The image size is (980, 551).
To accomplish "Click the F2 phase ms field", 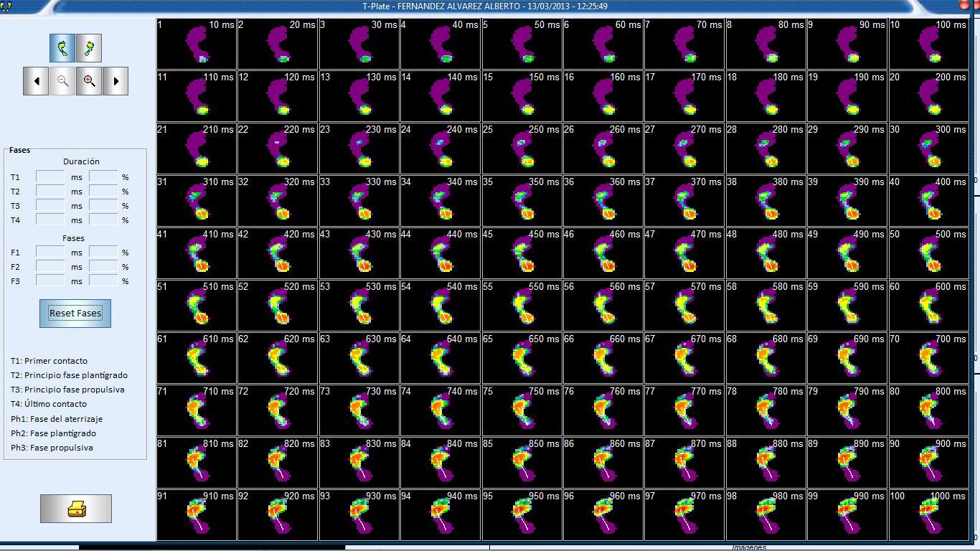I will (50, 267).
